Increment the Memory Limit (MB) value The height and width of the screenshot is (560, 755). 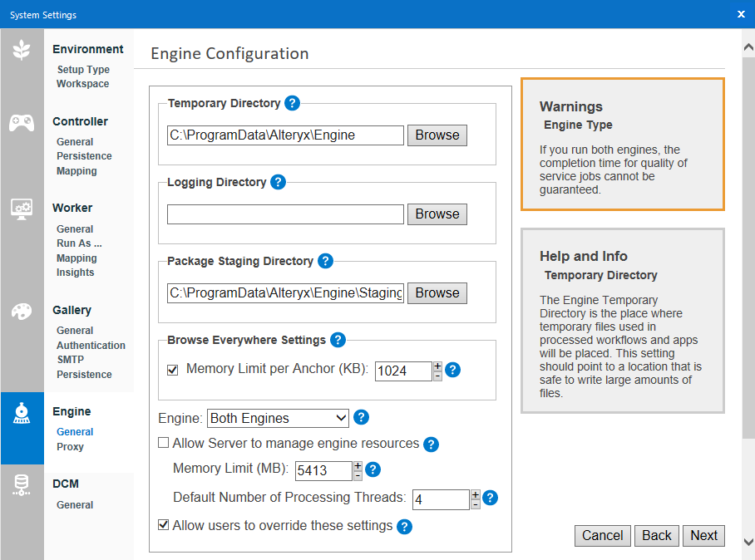358,466
